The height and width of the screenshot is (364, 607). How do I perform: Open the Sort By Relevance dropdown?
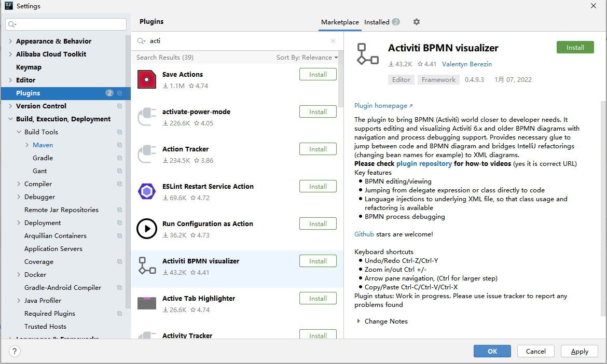tap(307, 57)
